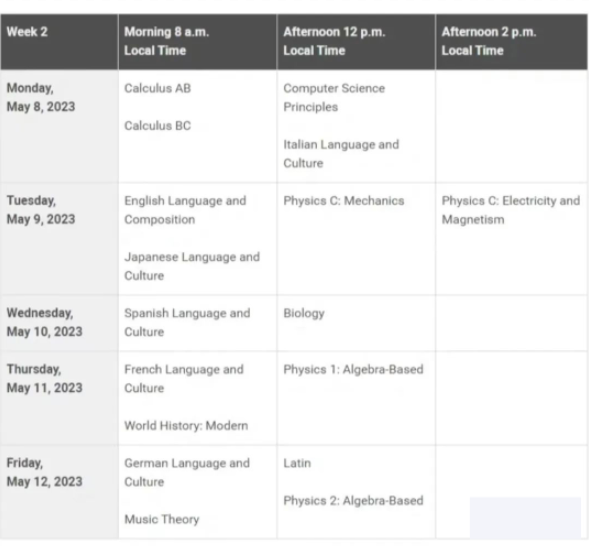589x548 pixels.
Task: Open Spanish Language and Culture entry
Action: click(x=187, y=322)
